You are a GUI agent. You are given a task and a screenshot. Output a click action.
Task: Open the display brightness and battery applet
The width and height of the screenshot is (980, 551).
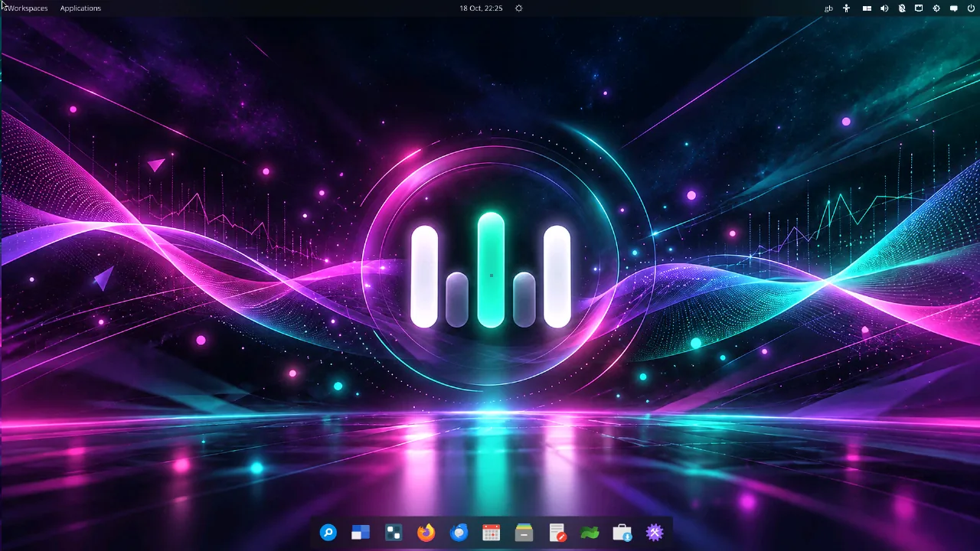pyautogui.click(x=936, y=8)
